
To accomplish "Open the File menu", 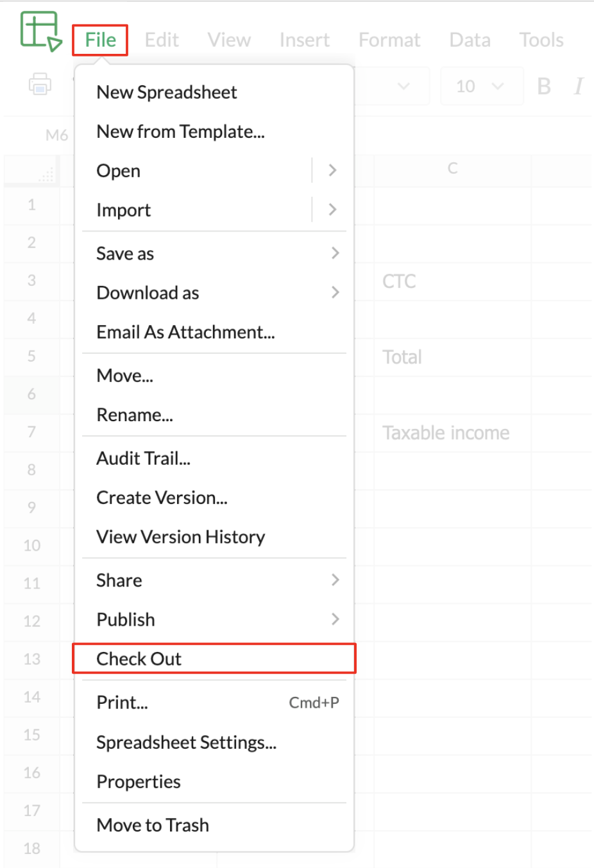I will click(100, 40).
